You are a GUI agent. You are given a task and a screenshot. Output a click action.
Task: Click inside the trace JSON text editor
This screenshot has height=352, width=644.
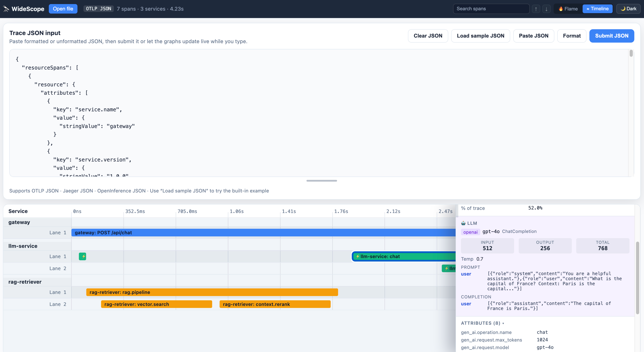[x=319, y=113]
